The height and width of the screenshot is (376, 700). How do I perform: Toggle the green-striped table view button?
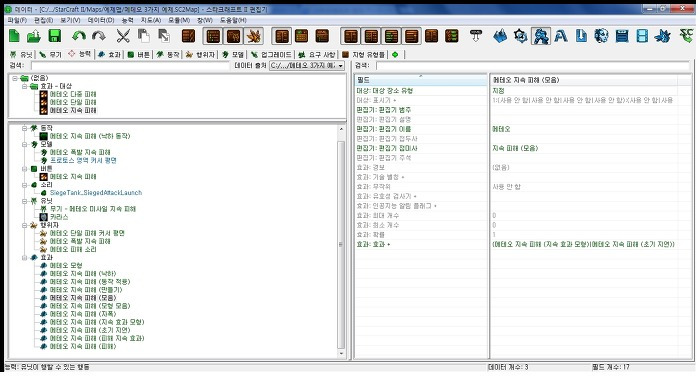pos(392,36)
